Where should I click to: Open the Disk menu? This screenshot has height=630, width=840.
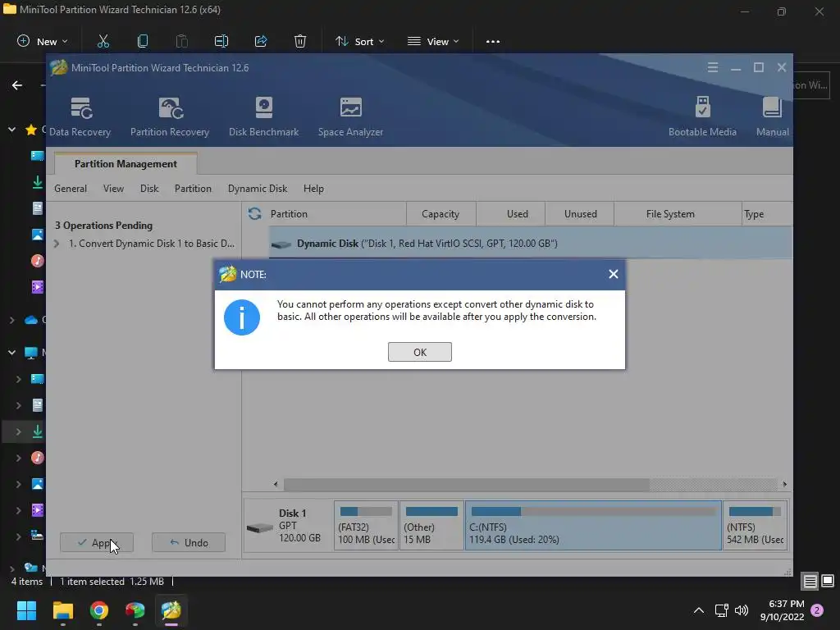[x=149, y=189]
